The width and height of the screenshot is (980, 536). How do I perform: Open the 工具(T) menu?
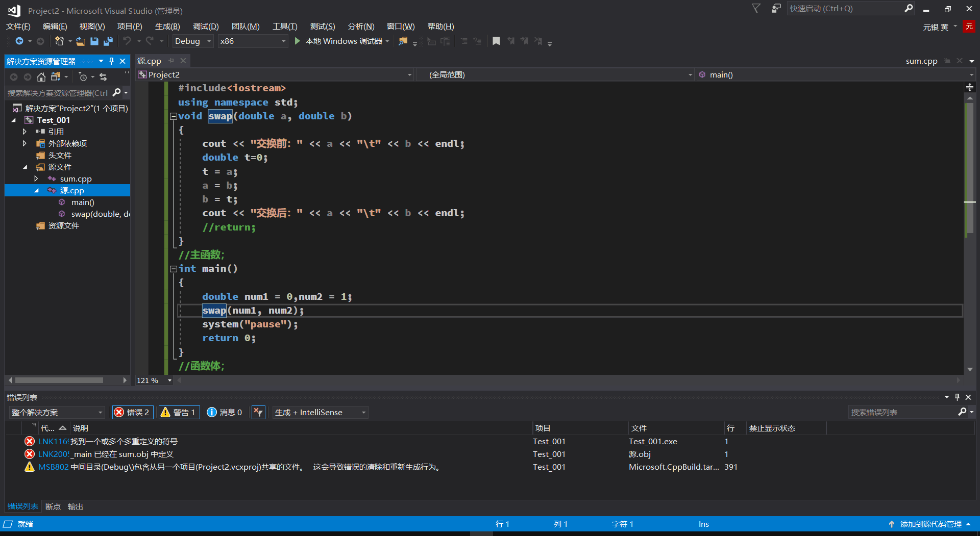(285, 27)
